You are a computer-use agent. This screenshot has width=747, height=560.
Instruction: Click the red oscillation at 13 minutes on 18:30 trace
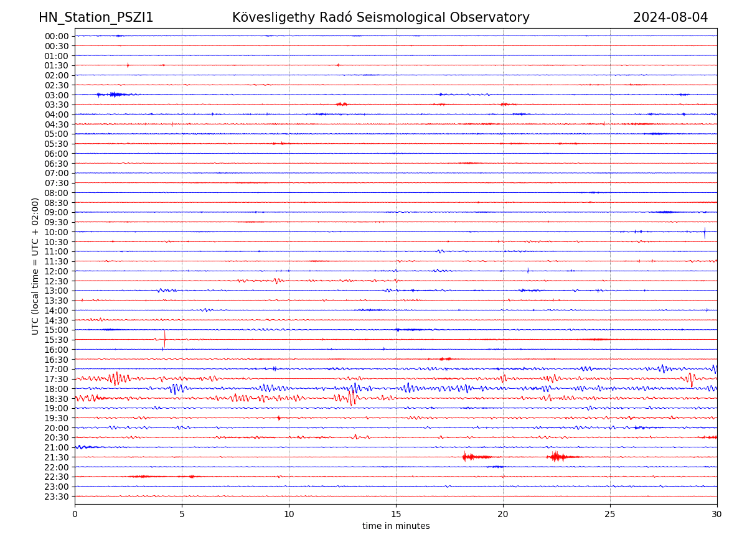point(352,397)
